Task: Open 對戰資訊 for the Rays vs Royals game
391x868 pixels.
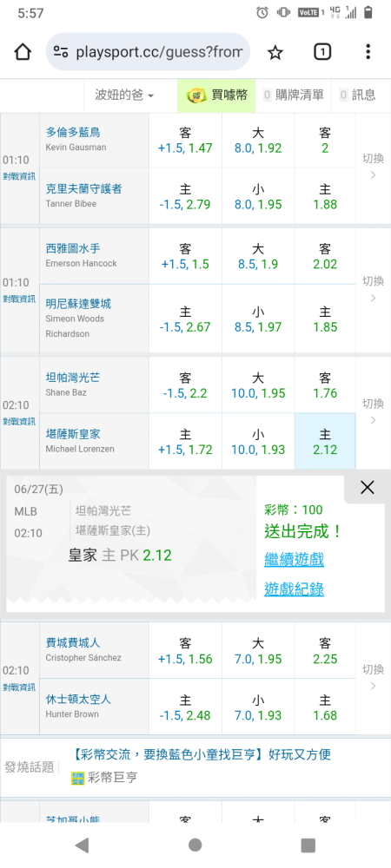Action: 19,421
